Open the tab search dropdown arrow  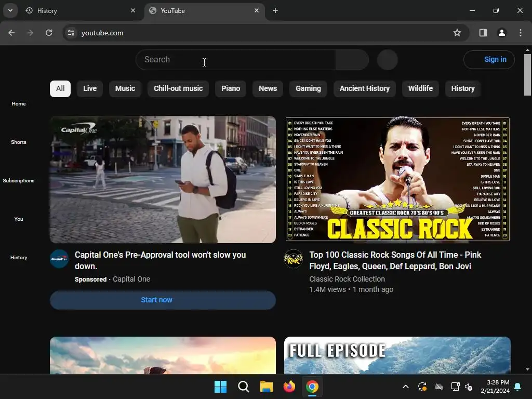(10, 10)
